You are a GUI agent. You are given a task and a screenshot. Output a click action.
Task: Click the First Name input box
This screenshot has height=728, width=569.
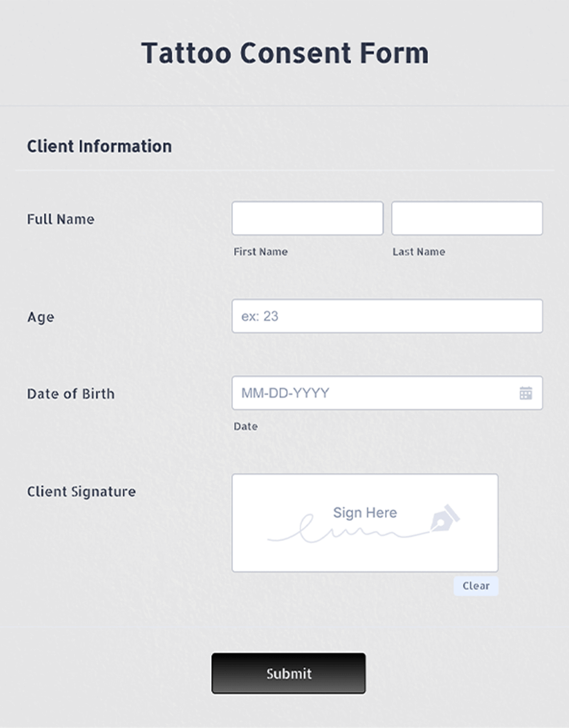click(x=308, y=218)
